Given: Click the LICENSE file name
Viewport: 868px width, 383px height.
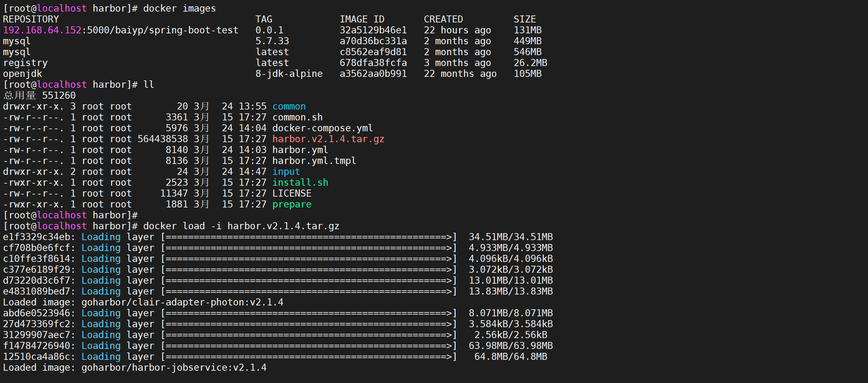Looking at the screenshot, I should 292,193.
